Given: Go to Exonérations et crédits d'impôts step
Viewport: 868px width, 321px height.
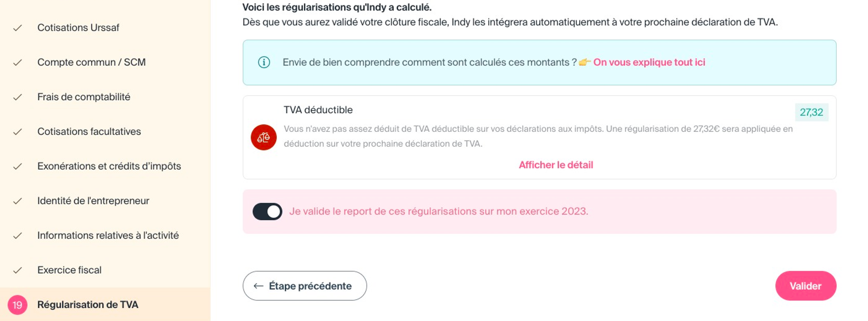Looking at the screenshot, I should [109, 166].
